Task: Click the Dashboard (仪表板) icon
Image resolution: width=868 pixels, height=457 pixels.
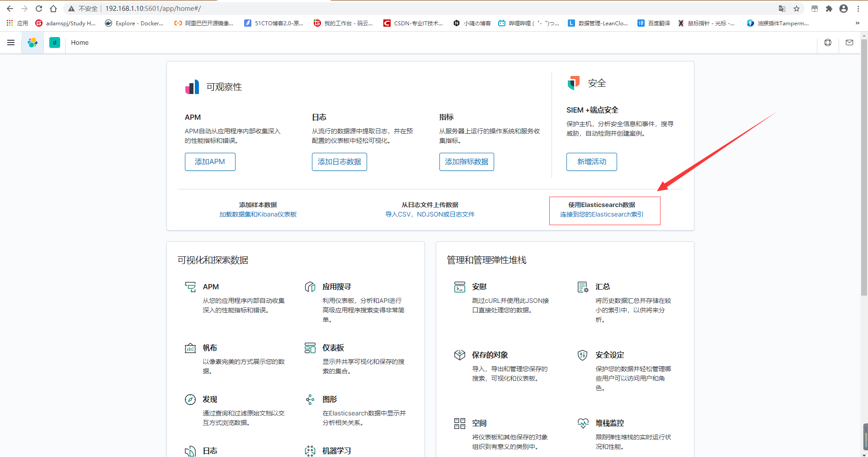Action: (x=310, y=348)
